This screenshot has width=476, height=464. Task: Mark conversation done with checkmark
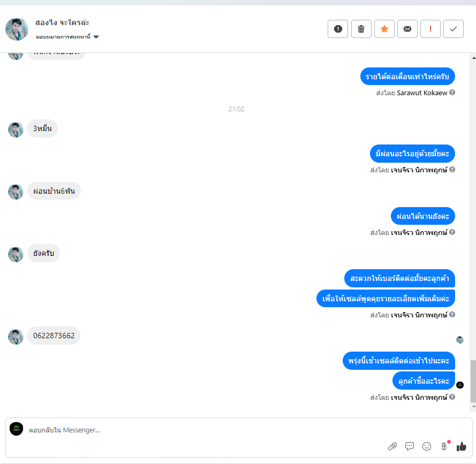[x=453, y=29]
